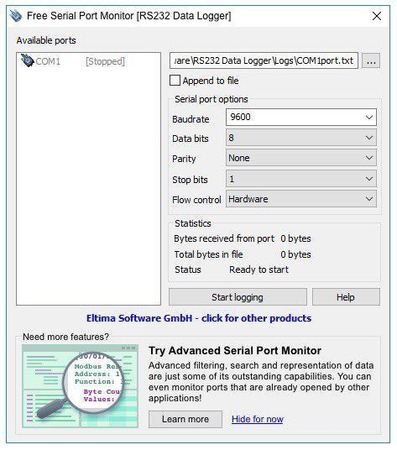Viewport: 397px width, 450px height.
Task: Click the Learn more button
Action: pyautogui.click(x=185, y=419)
